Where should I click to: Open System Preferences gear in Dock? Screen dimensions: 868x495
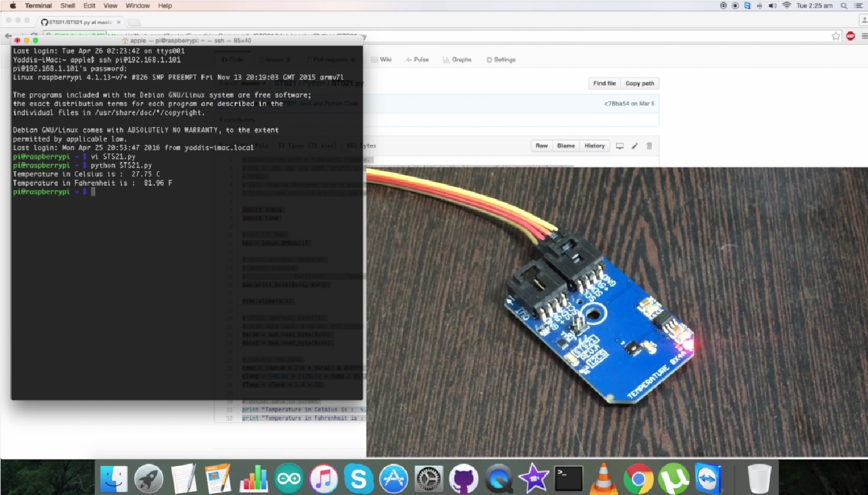[428, 479]
